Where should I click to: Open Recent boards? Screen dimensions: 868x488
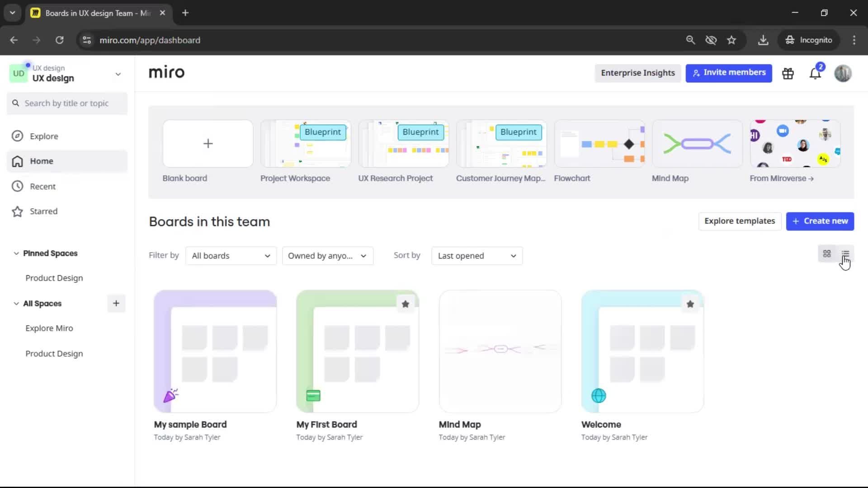67,186
